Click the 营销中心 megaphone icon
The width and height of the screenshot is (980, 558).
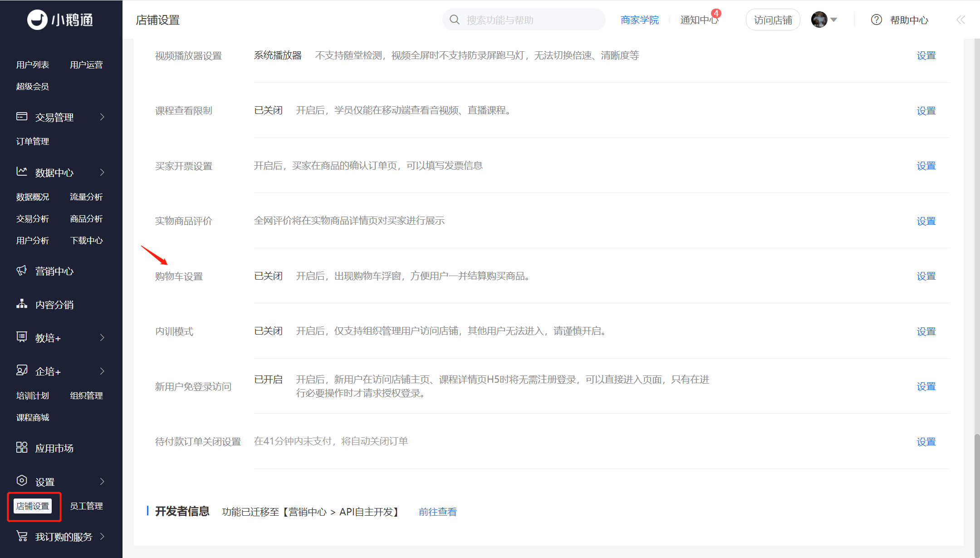[22, 271]
